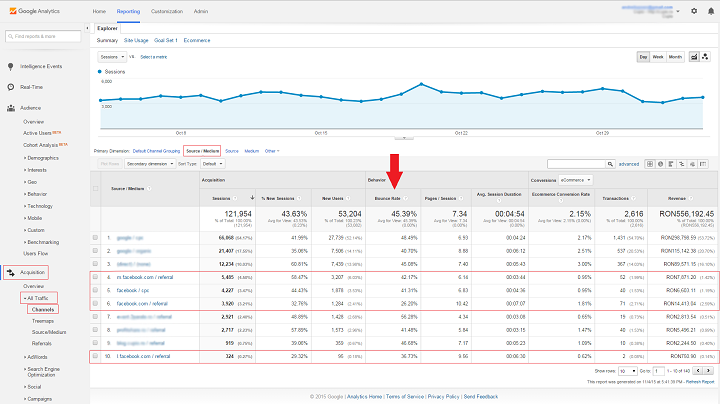
Task: Open the Customization top menu
Action: pos(166,11)
